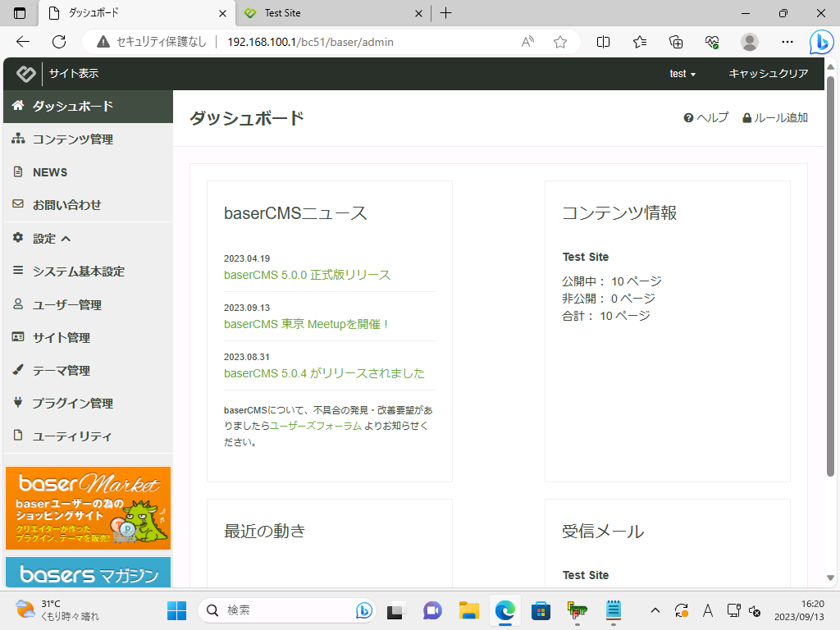
Task: Click キャッシュクリア in top bar
Action: [x=768, y=74]
